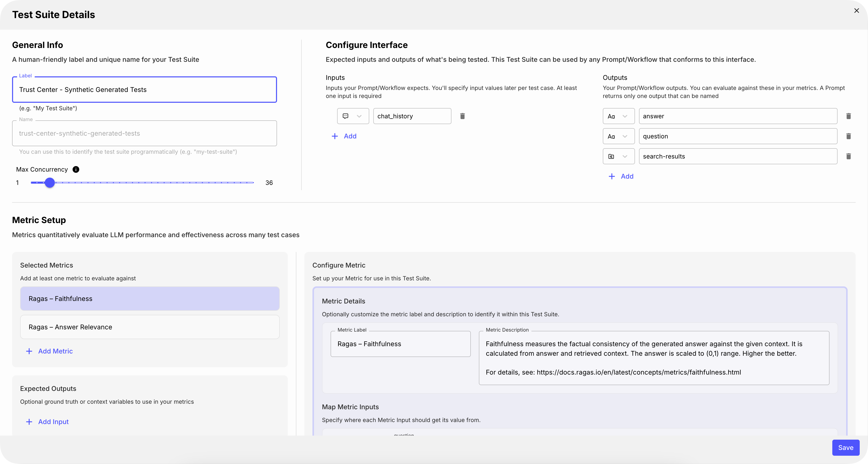Delete the chat_history input with trash icon

(x=462, y=116)
